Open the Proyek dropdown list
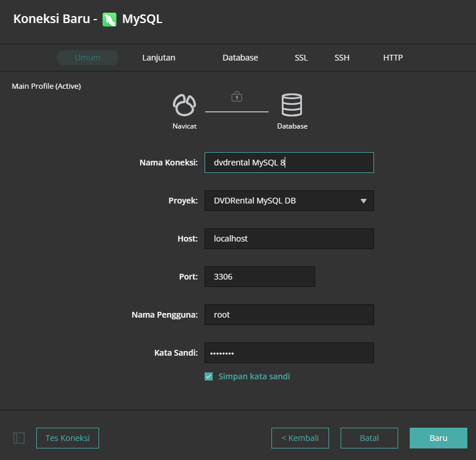 tap(289, 201)
